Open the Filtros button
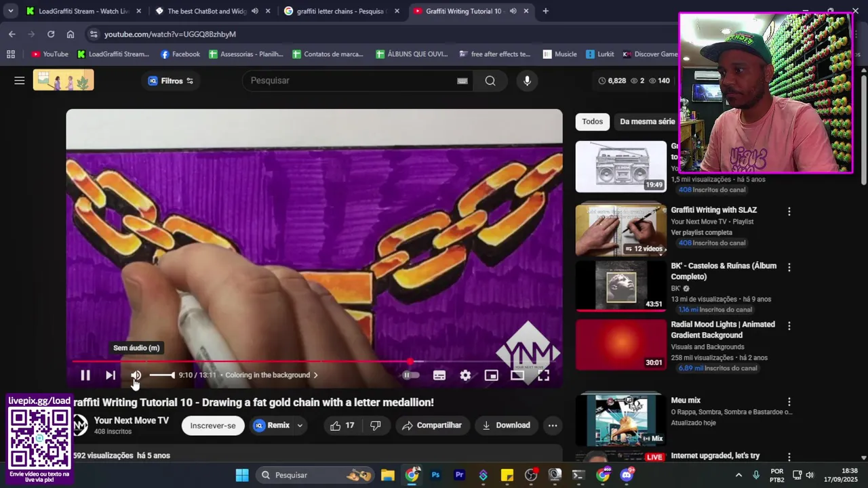Viewport: 868px width, 488px height. 171,81
